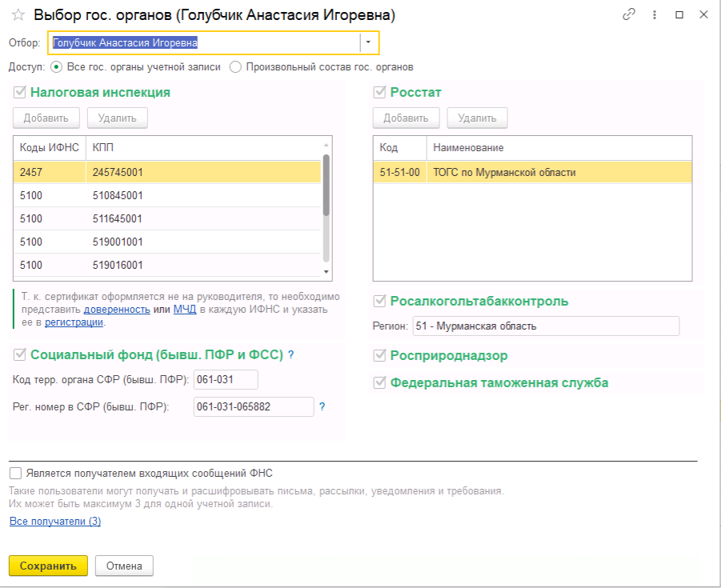721x588 pixels.
Task: Open help icon next to Социальный фонд heading
Action: click(x=291, y=354)
